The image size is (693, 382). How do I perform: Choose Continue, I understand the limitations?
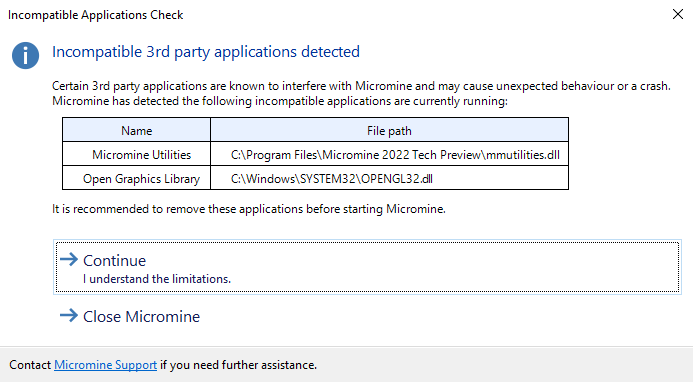367,267
